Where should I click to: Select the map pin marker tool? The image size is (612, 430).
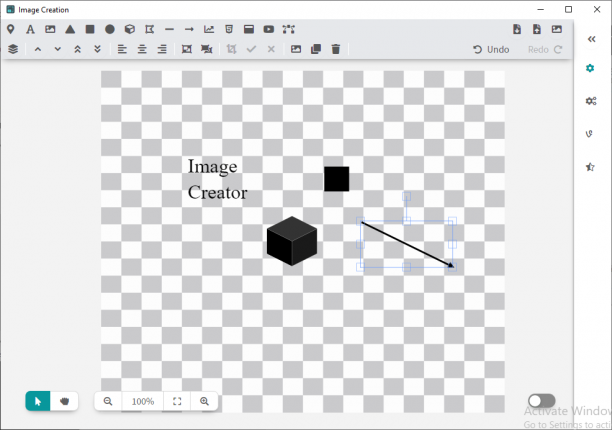click(11, 29)
